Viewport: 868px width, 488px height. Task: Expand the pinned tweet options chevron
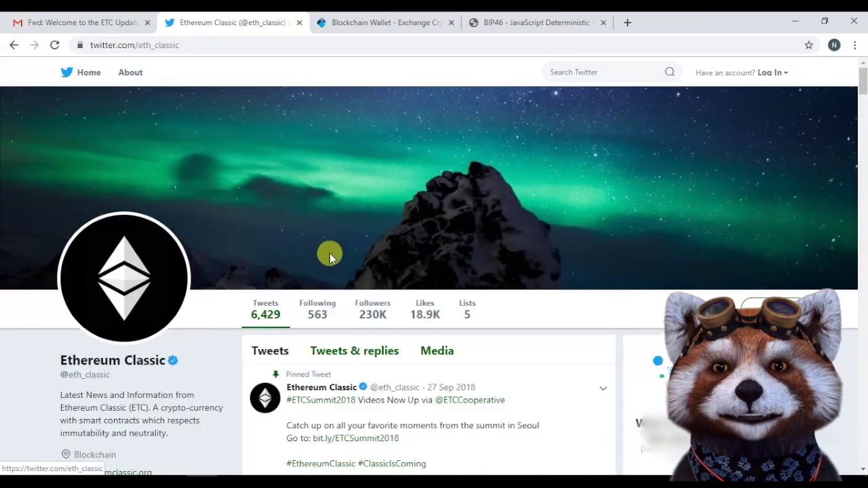click(x=603, y=388)
